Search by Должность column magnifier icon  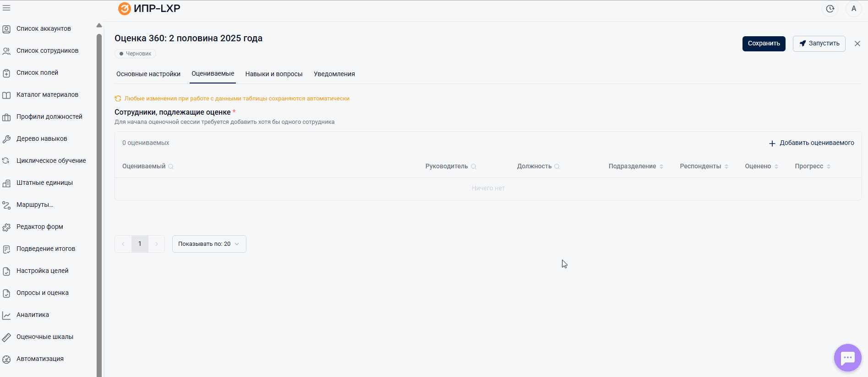click(x=557, y=166)
